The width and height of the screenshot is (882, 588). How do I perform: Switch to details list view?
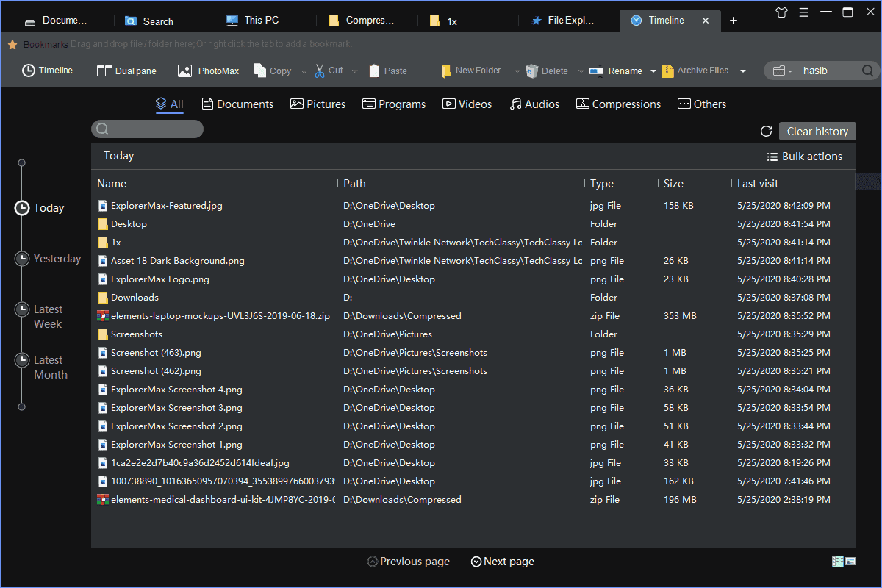[x=838, y=562]
